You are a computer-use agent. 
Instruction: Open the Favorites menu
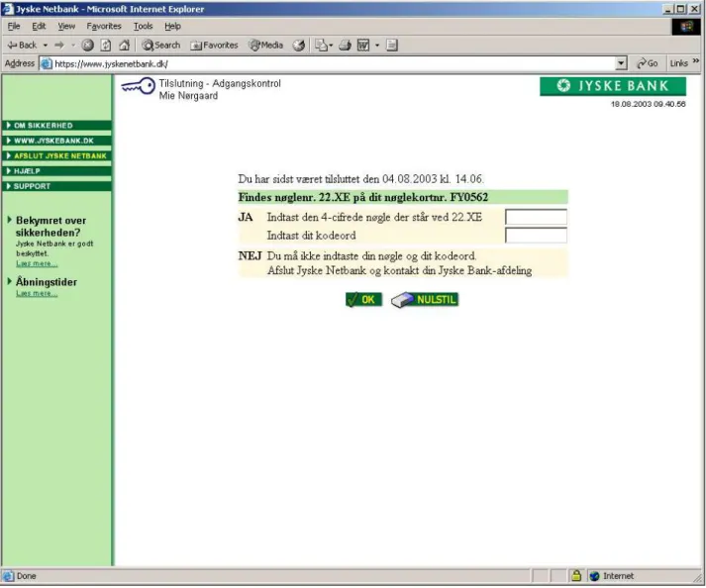point(104,26)
